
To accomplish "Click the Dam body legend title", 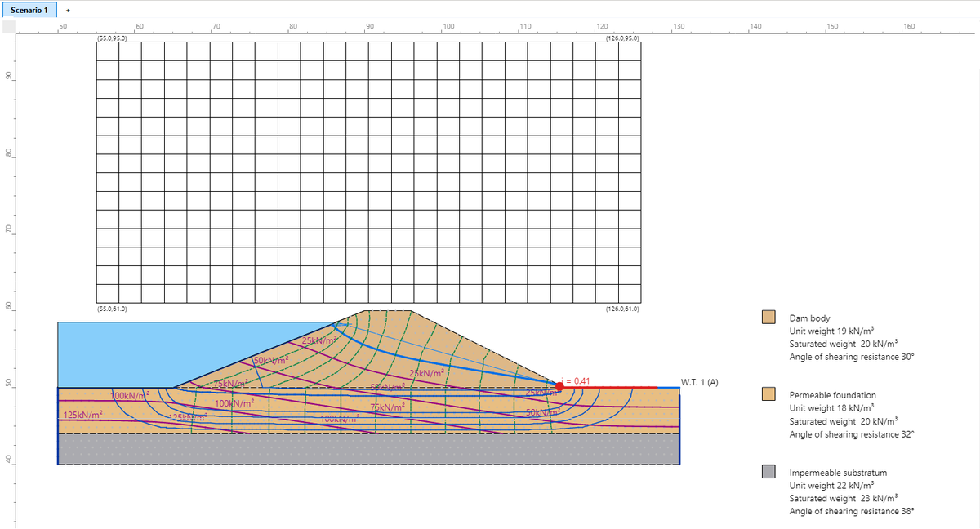I will 808,318.
